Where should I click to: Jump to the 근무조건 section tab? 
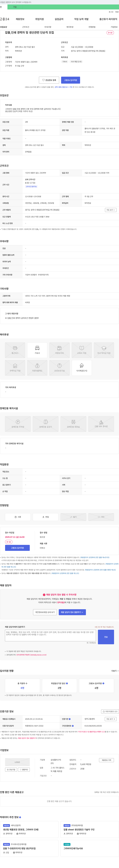26,27
